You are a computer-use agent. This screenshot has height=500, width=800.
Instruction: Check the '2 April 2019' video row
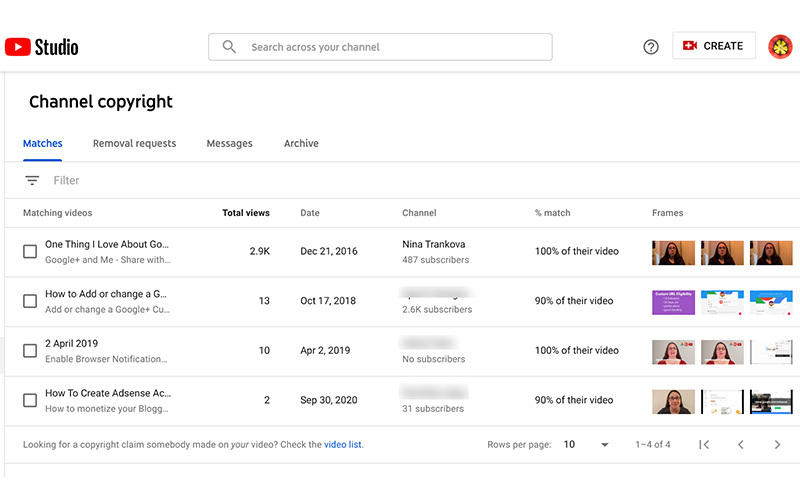coord(30,351)
